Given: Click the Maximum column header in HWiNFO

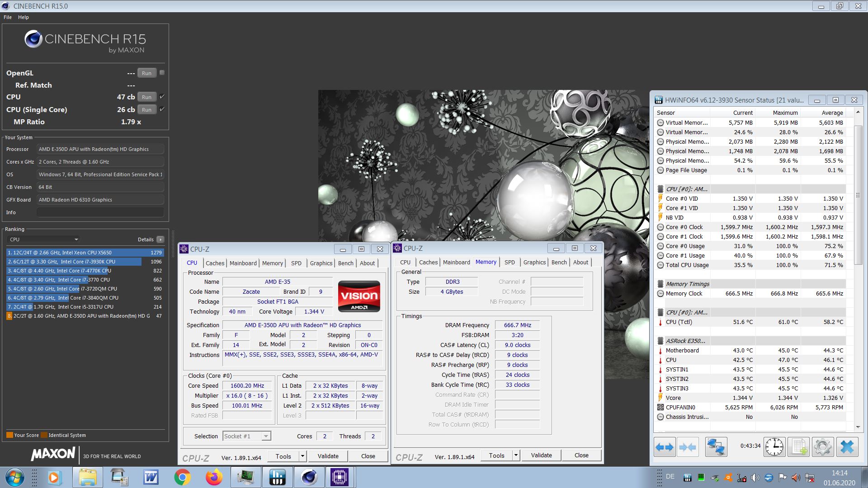Looking at the screenshot, I should coord(778,113).
